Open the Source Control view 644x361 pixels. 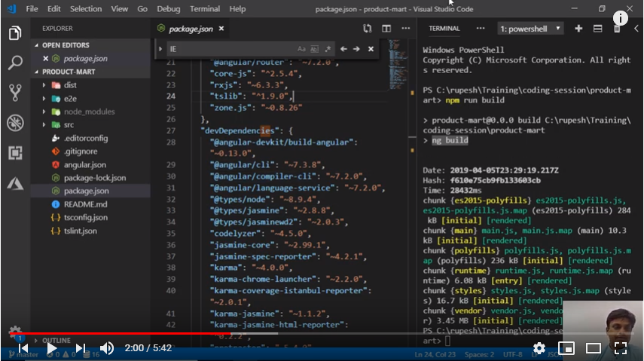coord(14,93)
